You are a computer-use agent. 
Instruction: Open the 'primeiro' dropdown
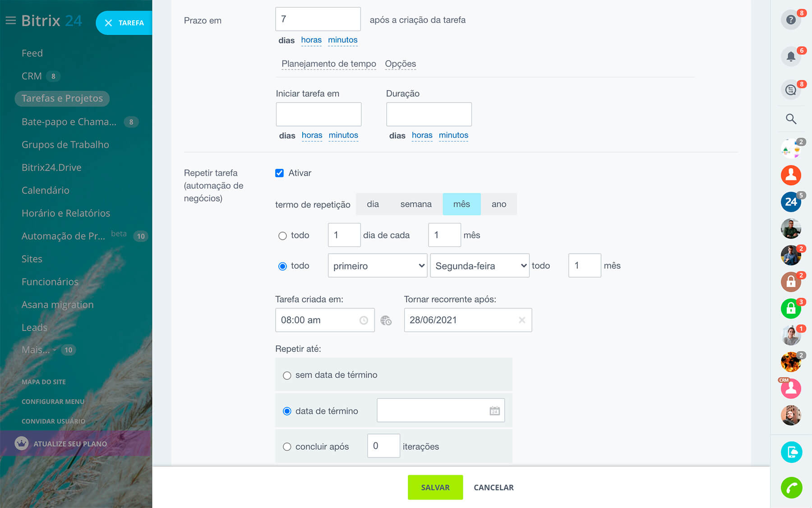(378, 266)
